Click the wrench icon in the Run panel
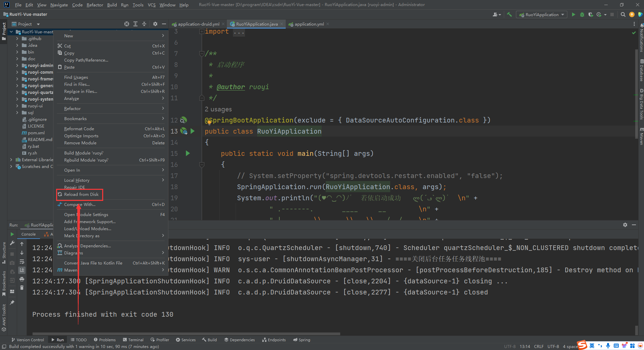The width and height of the screenshot is (644, 350). coord(12,243)
